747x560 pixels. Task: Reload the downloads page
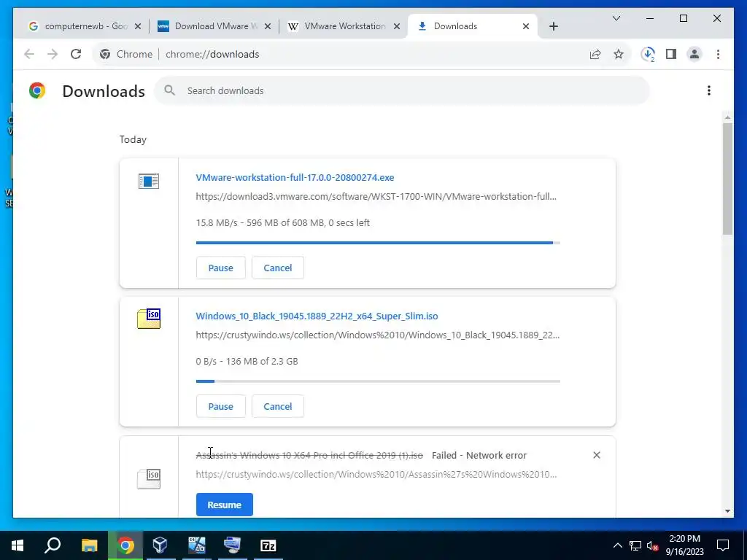pos(76,54)
